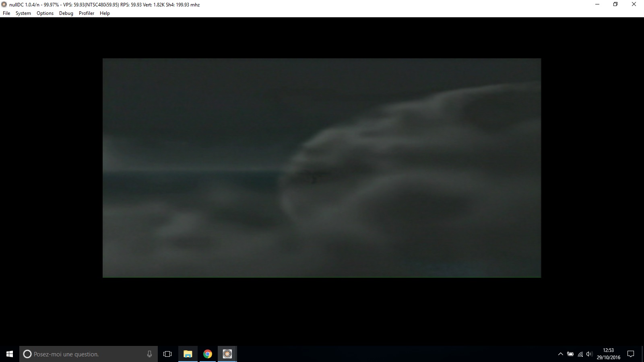Open the Options menu

click(45, 13)
